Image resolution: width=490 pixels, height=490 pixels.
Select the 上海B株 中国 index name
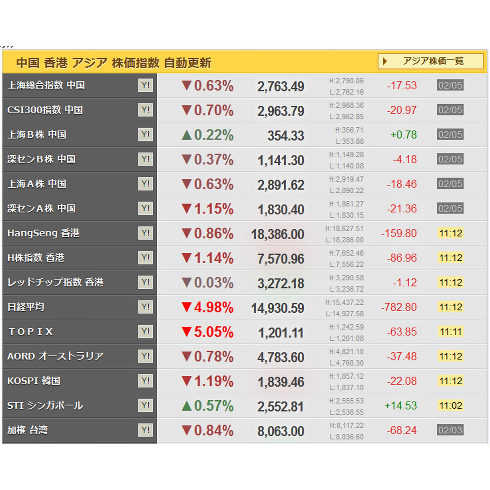[37, 135]
